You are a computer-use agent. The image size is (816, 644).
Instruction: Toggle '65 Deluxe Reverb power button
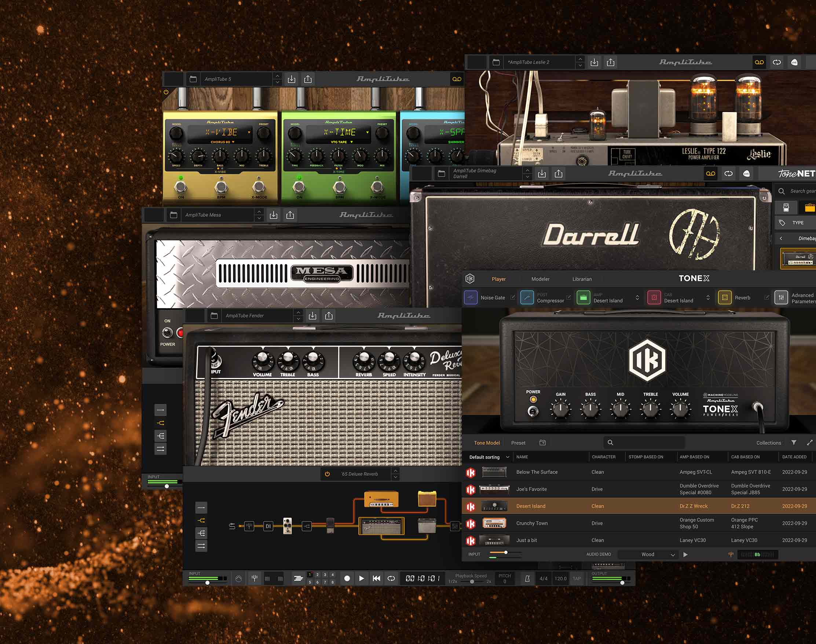coord(327,474)
